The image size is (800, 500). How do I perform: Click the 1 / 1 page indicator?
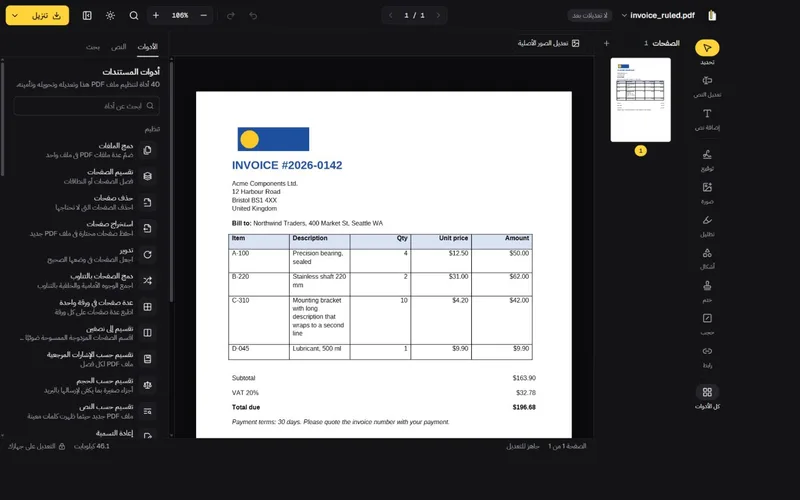[x=414, y=15]
